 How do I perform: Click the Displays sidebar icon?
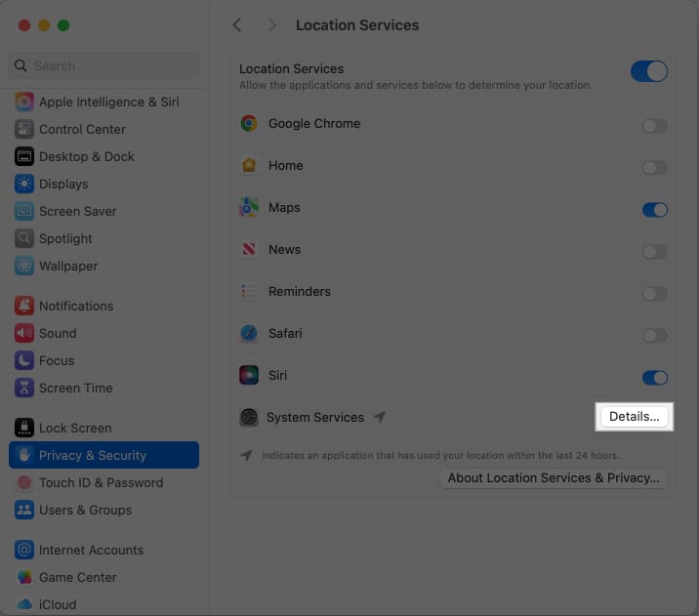tap(24, 184)
